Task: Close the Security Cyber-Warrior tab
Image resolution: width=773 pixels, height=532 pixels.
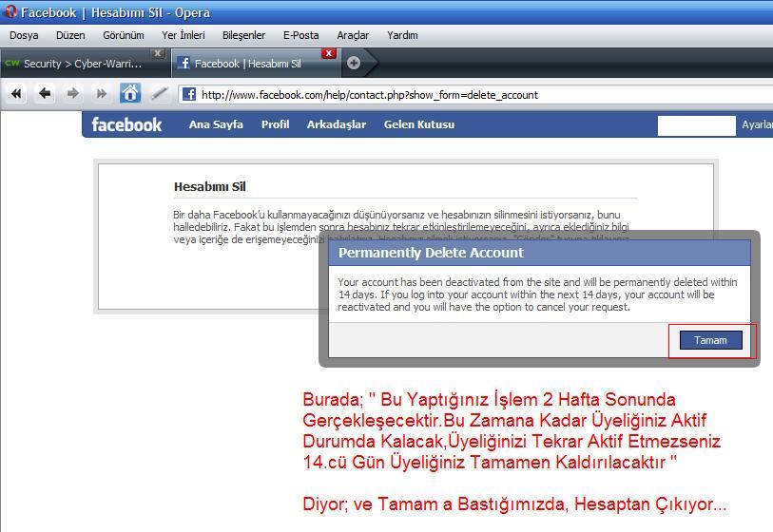Action: pos(158,53)
